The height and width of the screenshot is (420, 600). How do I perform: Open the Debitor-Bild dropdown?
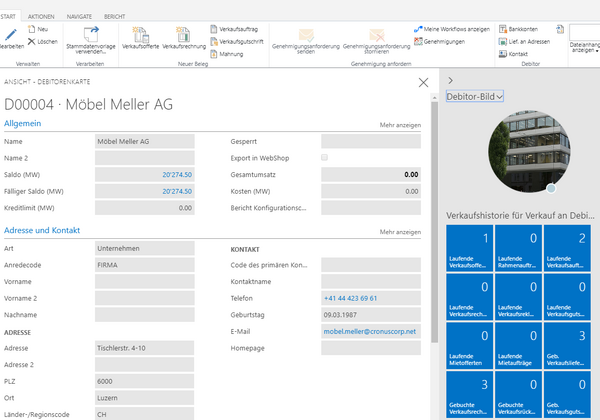pos(474,96)
